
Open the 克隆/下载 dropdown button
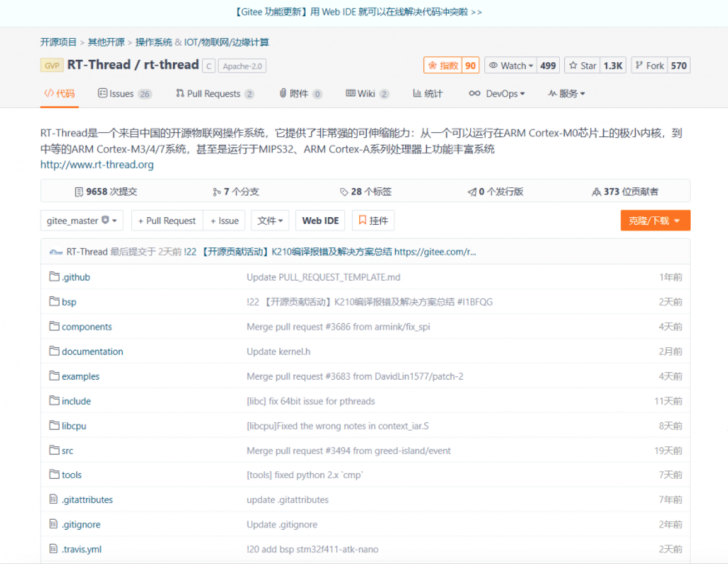655,221
